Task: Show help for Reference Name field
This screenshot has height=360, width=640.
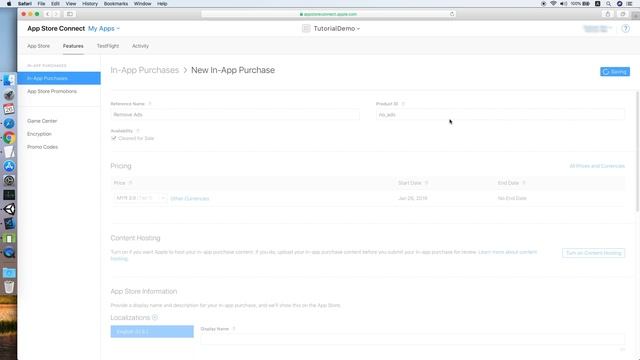Action: 150,104
